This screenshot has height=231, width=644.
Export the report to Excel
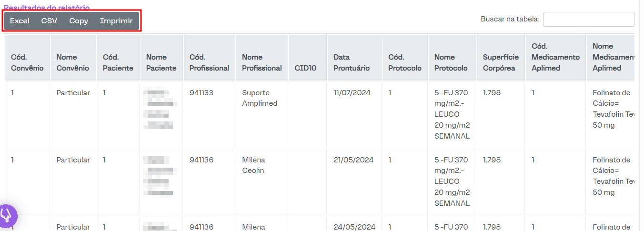(20, 21)
